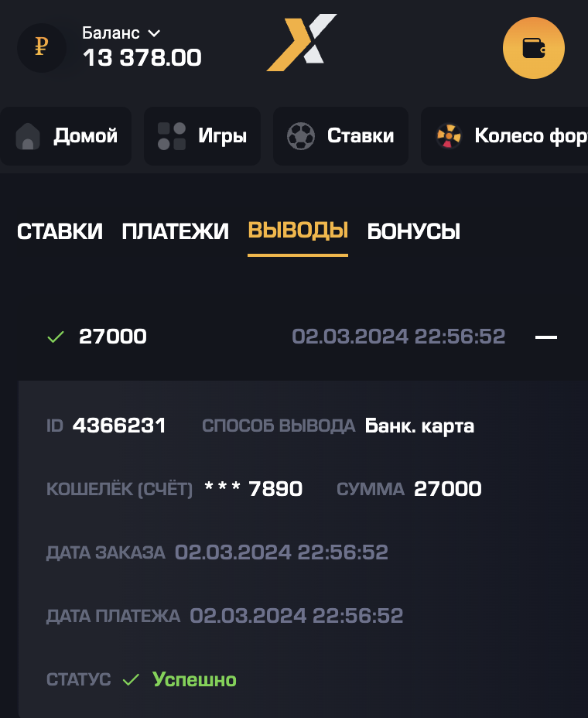Open the orange wallet button

point(533,48)
